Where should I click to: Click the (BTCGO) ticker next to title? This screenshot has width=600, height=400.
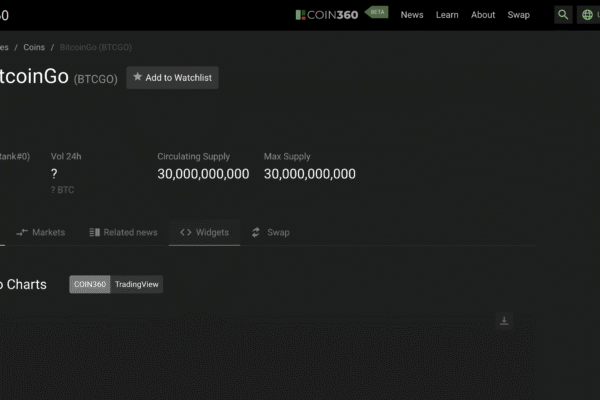pos(96,79)
